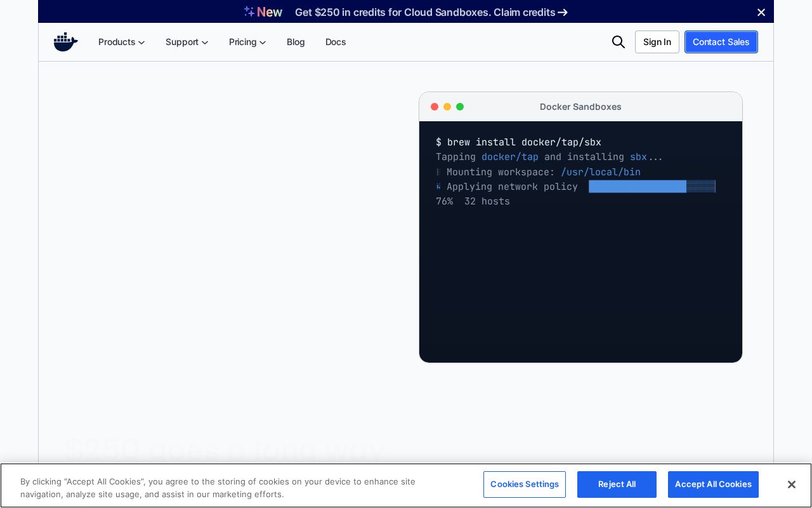
Task: Click the Sign In button
Action: [x=657, y=42]
